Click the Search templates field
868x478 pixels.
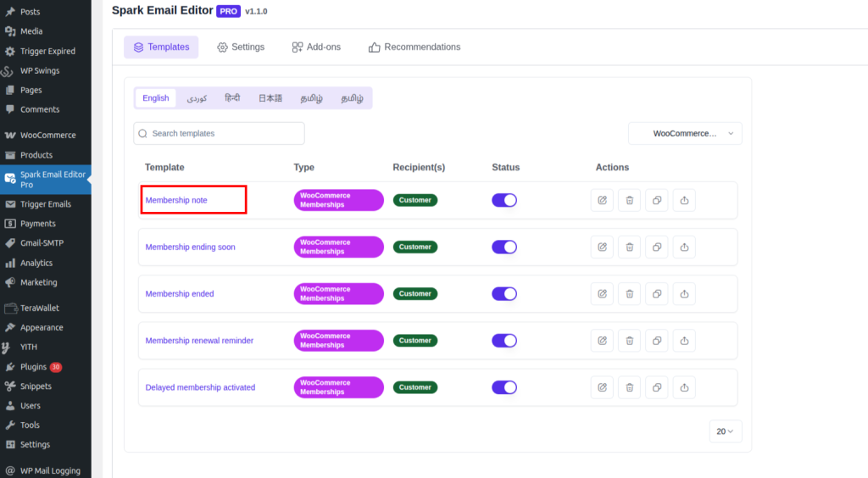click(x=219, y=134)
